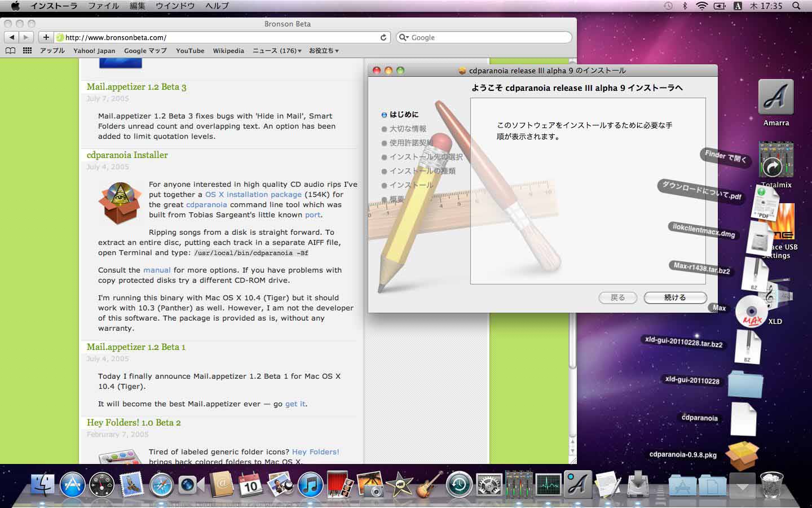Open the xld-gui-20110228 folder in the stack
Image resolution: width=812 pixels, height=508 pixels.
coord(745,384)
